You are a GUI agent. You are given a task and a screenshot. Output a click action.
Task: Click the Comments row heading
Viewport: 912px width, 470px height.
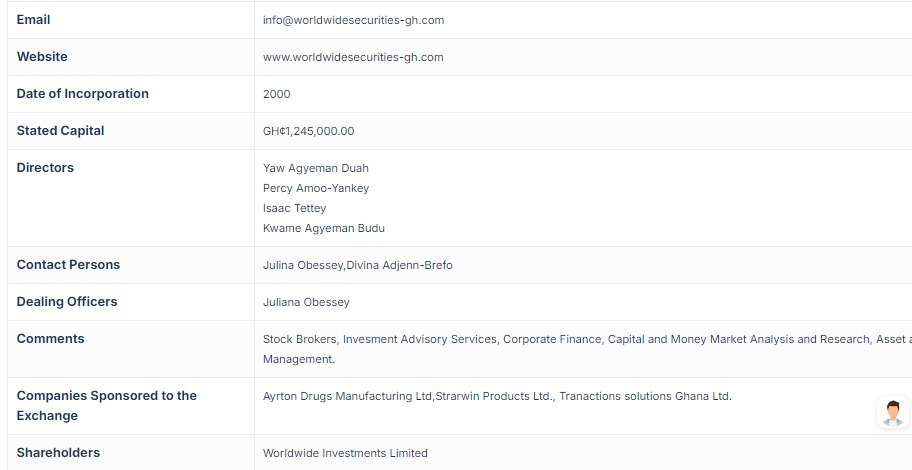pyautogui.click(x=50, y=339)
